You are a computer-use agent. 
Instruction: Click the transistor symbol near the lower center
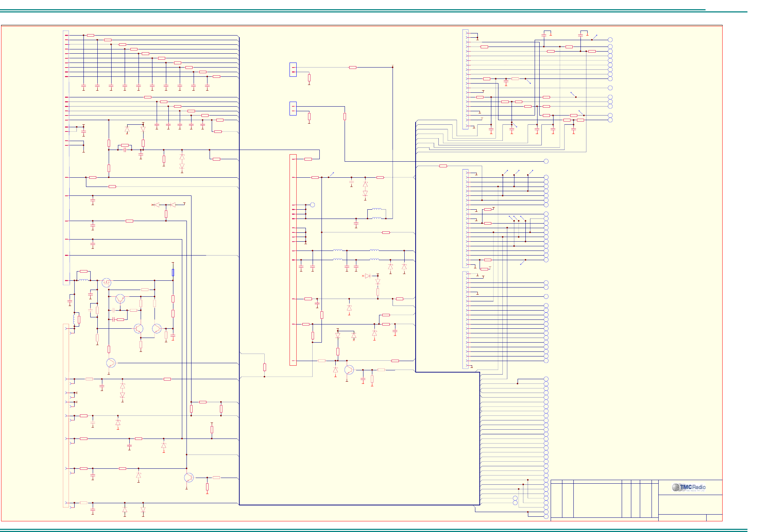tap(349, 370)
